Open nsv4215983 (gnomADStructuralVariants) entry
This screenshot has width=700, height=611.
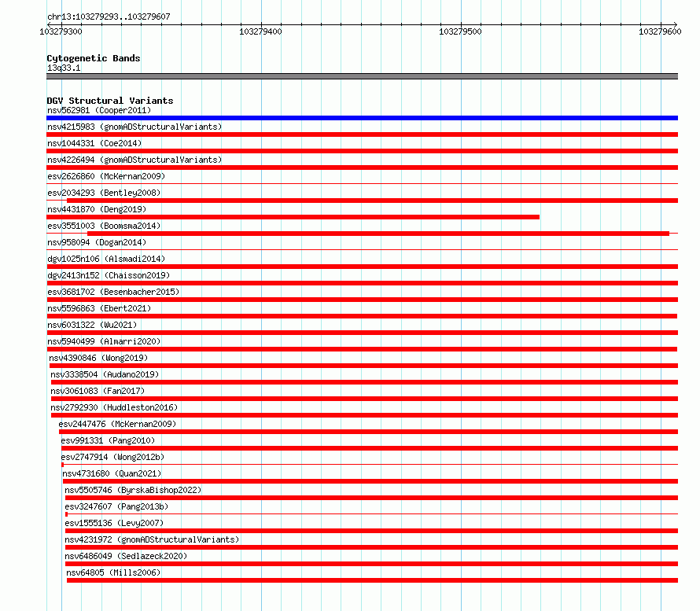134,127
